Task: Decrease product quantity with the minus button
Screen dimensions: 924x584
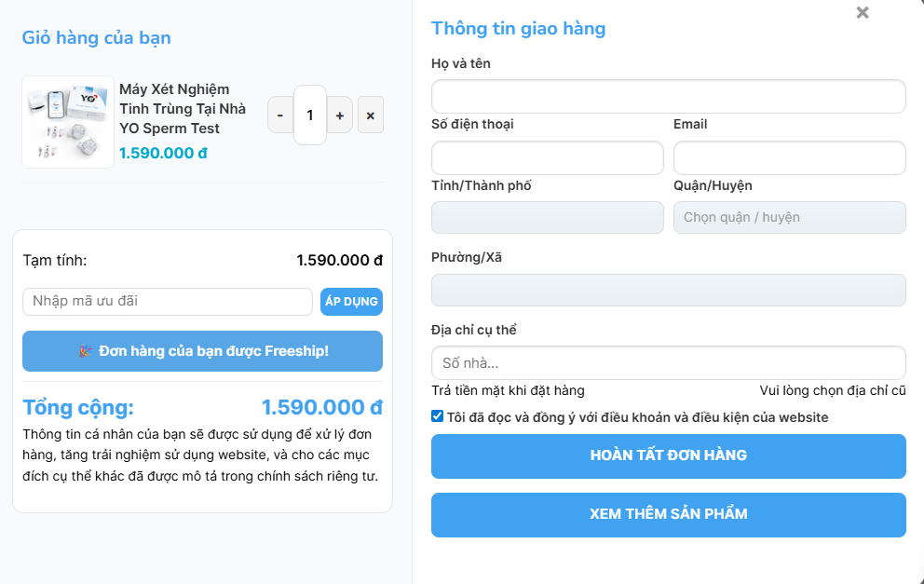Action: (x=280, y=115)
